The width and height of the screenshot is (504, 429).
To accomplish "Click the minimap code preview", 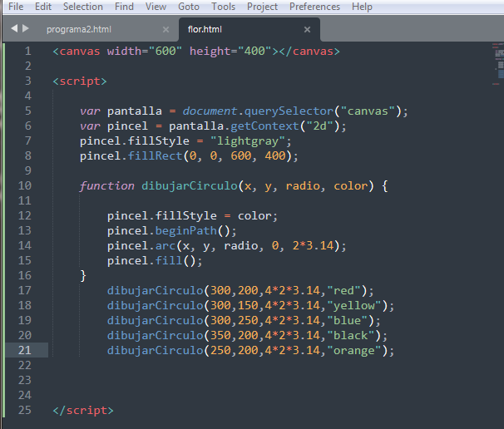I will 498,64.
